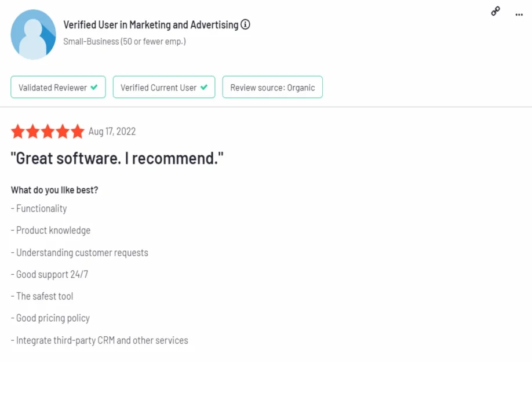Expand details via the reviewer info tooltip icon
Viewport: 532px width, 411px height.
(245, 24)
